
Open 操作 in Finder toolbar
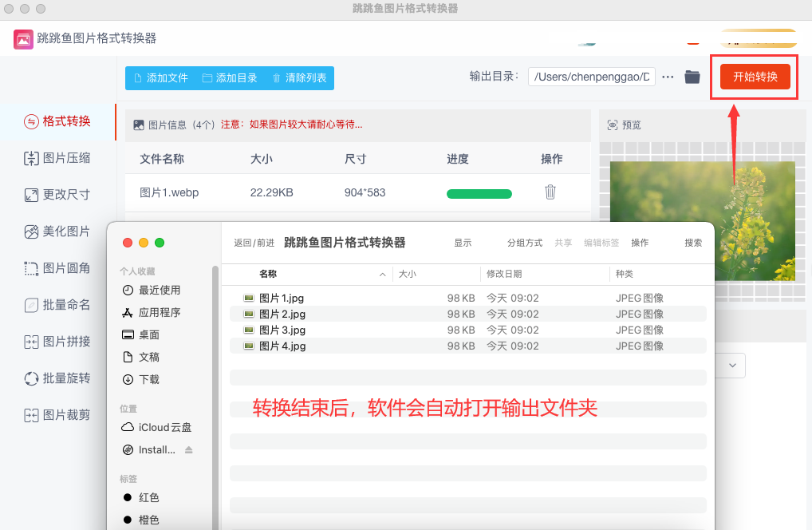[640, 243]
